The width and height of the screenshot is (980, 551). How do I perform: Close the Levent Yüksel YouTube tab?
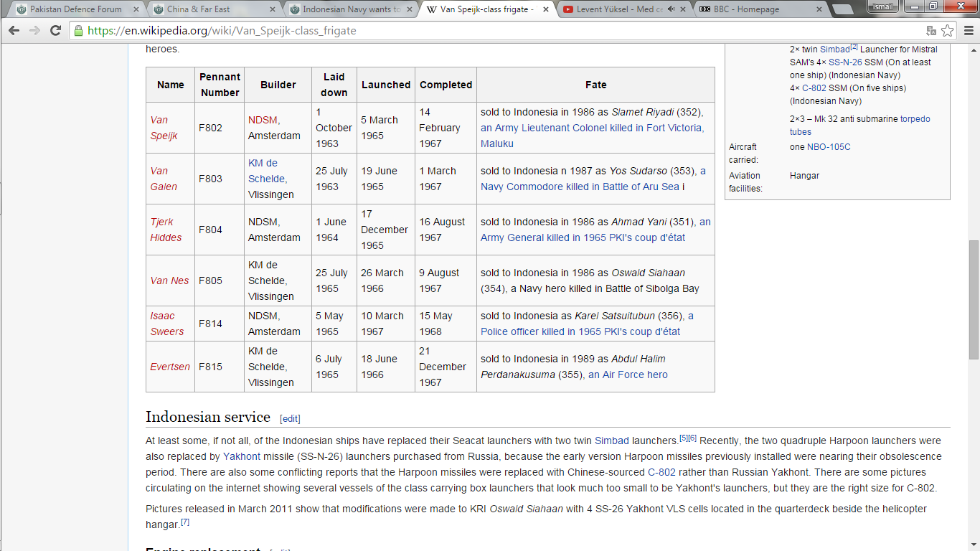click(x=684, y=9)
